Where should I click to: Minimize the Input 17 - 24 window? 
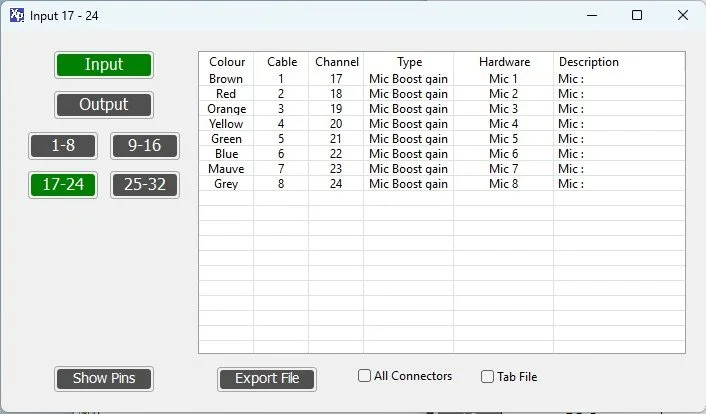coord(592,15)
